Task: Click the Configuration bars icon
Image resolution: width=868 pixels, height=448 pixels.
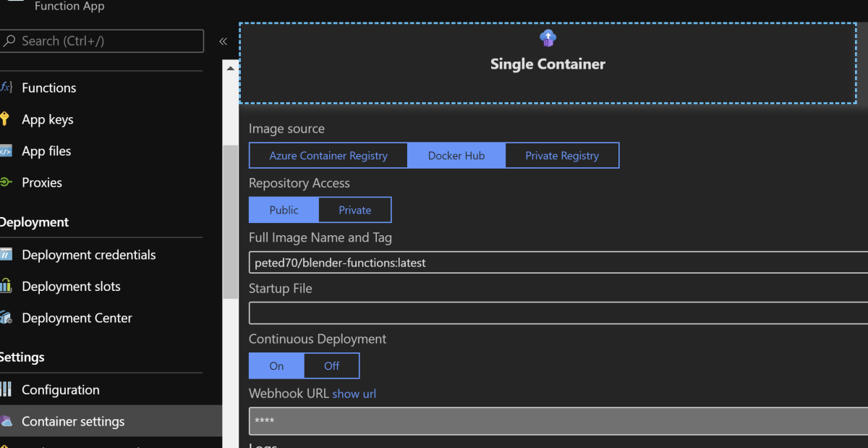Action: 6,389
